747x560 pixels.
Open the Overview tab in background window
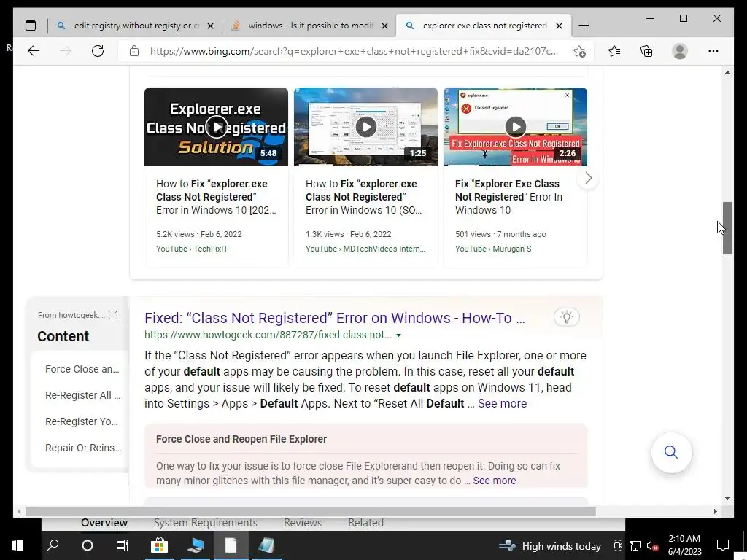coord(104,523)
